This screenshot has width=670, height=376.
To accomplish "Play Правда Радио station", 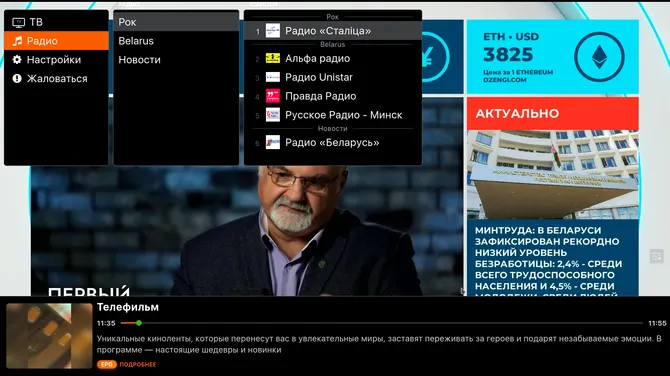I will pyautogui.click(x=332, y=96).
